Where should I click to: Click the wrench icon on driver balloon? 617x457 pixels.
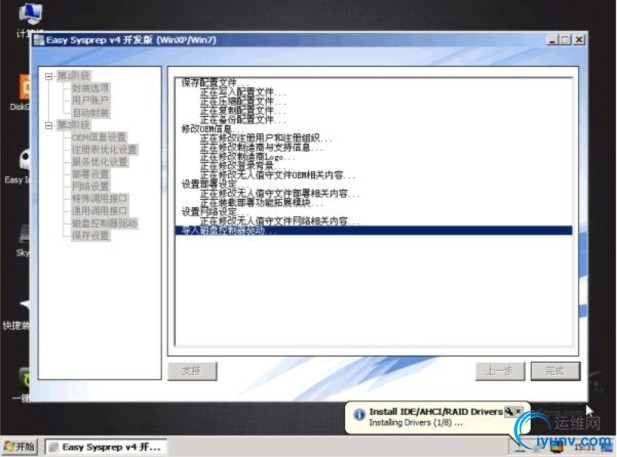point(509,411)
